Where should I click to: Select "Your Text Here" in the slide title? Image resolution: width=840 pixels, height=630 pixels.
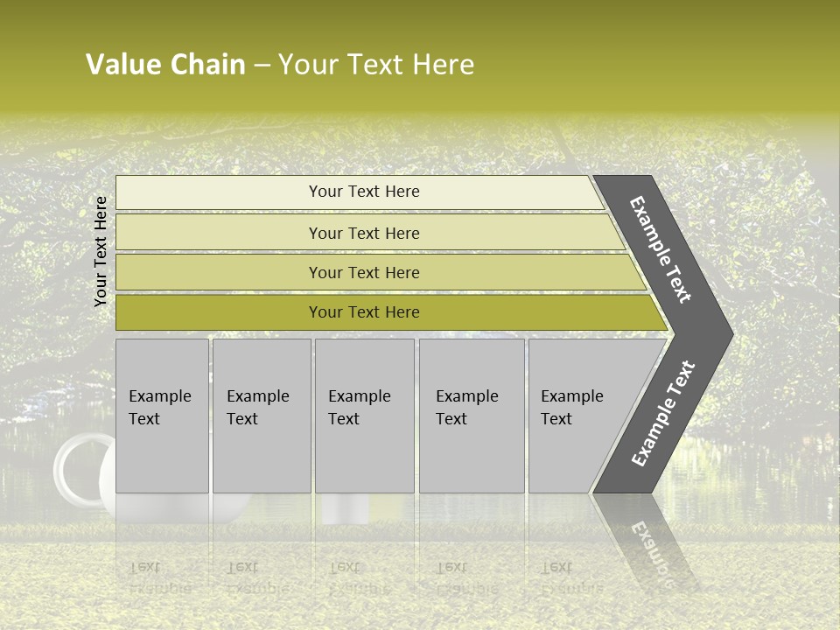click(376, 65)
